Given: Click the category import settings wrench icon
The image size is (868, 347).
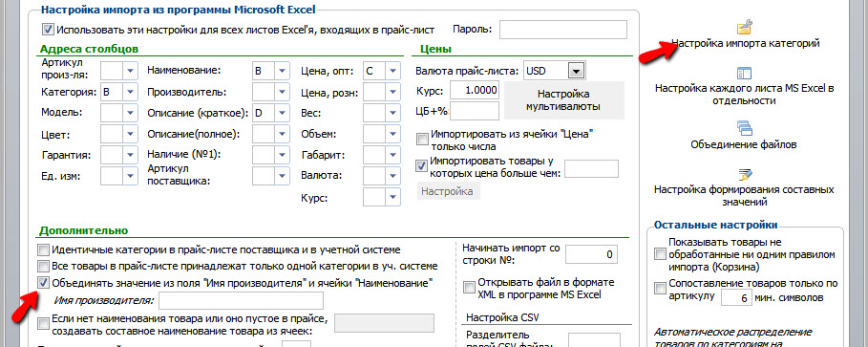Looking at the screenshot, I should click(745, 27).
